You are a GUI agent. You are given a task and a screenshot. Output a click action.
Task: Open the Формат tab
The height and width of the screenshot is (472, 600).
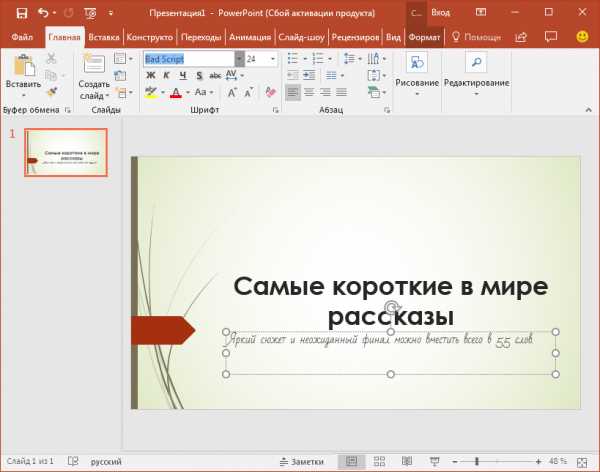tap(424, 37)
